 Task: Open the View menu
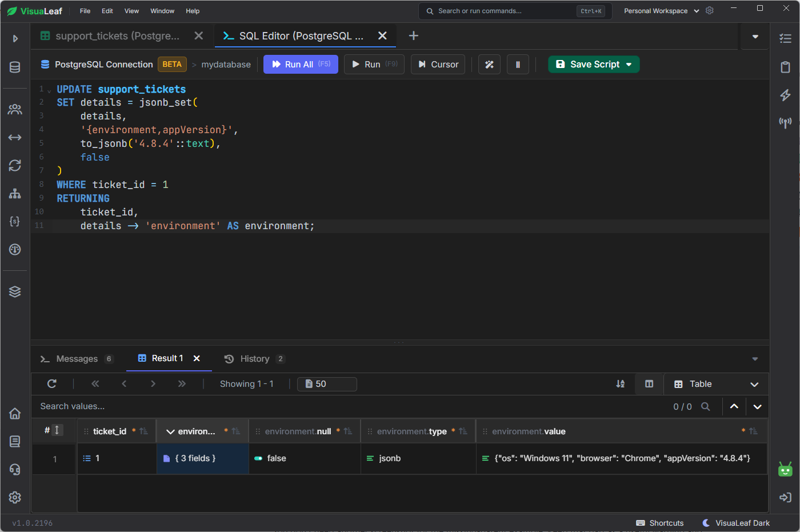point(131,11)
